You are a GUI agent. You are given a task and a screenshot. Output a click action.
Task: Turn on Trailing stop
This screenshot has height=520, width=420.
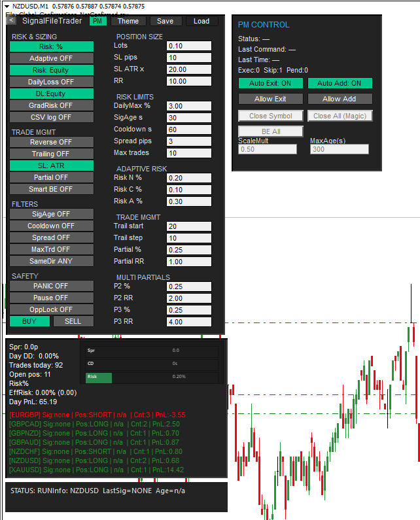52,154
